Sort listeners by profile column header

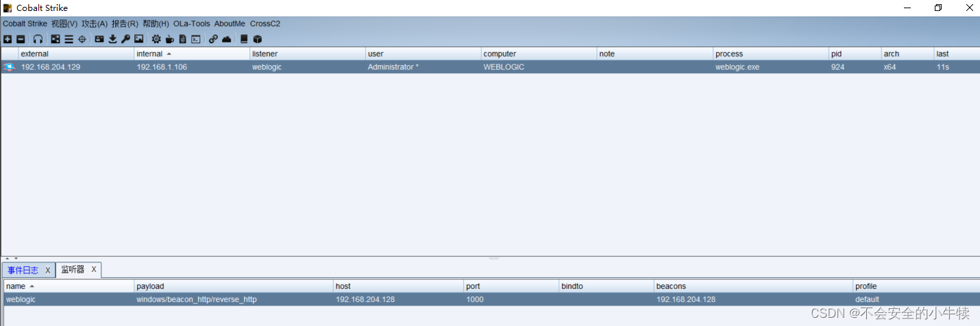click(916, 286)
